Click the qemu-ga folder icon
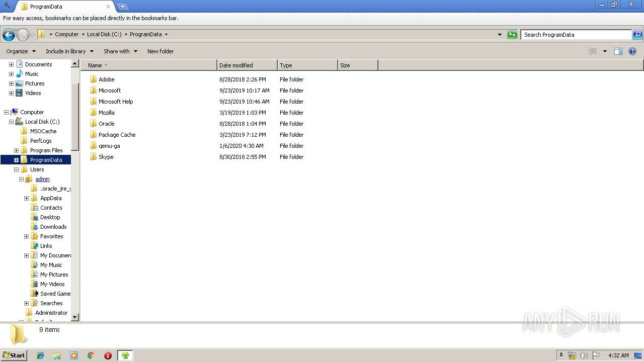 (x=93, y=146)
